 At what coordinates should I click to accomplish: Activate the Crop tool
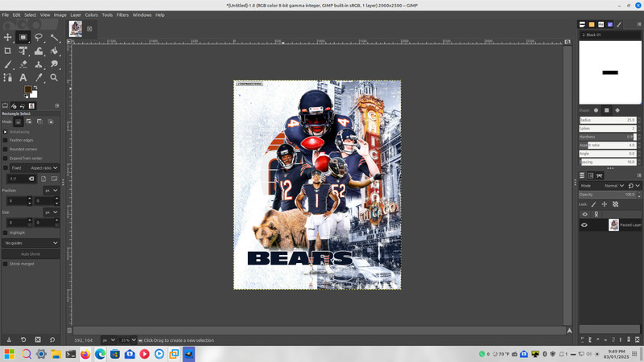(7, 51)
